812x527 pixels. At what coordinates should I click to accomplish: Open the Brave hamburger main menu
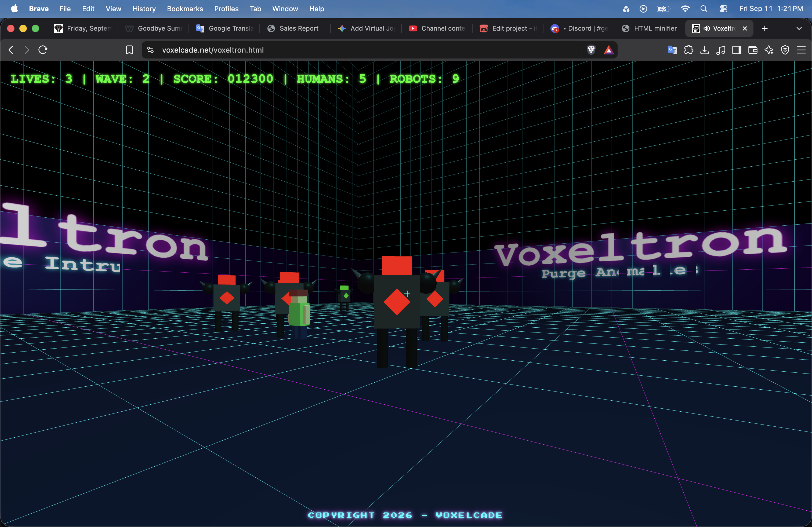tap(801, 50)
